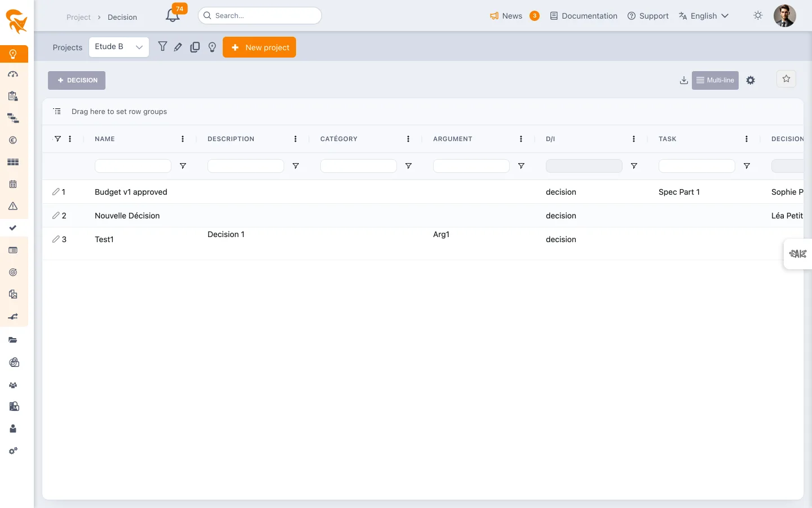The image size is (812, 508).
Task: Open the gears settings sidebar icon
Action: tap(13, 451)
